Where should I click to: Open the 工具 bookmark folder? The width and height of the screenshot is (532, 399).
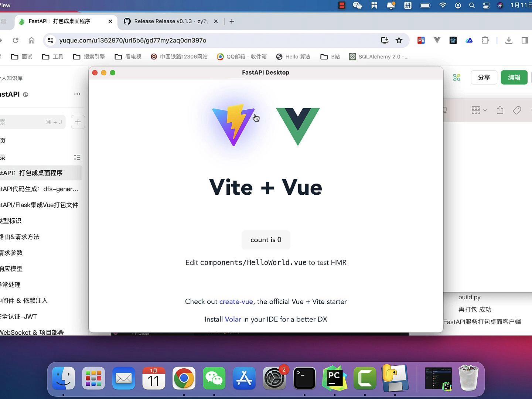click(53, 57)
